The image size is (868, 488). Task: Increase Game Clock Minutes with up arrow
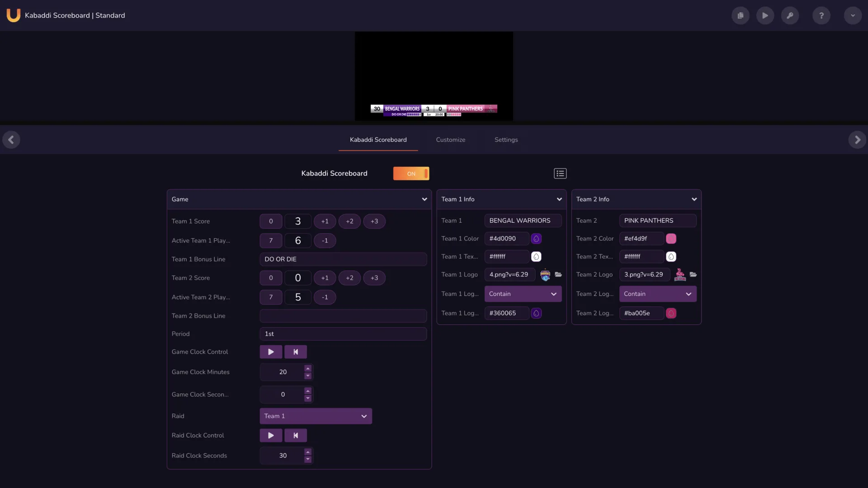coord(308,368)
